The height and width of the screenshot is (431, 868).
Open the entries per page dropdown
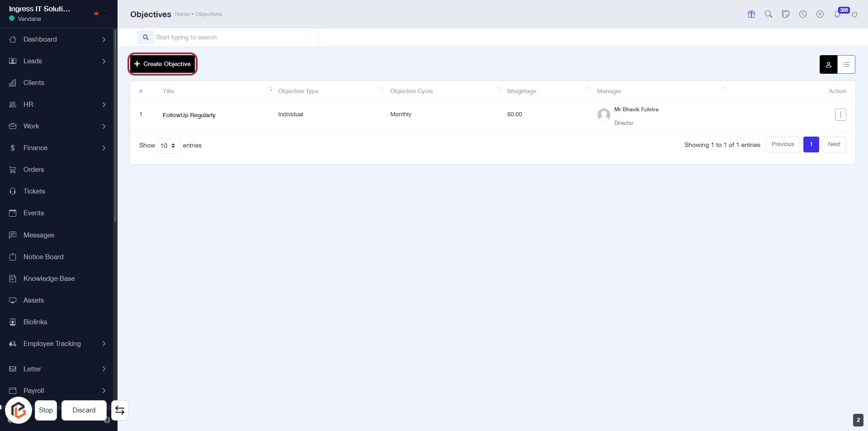168,146
